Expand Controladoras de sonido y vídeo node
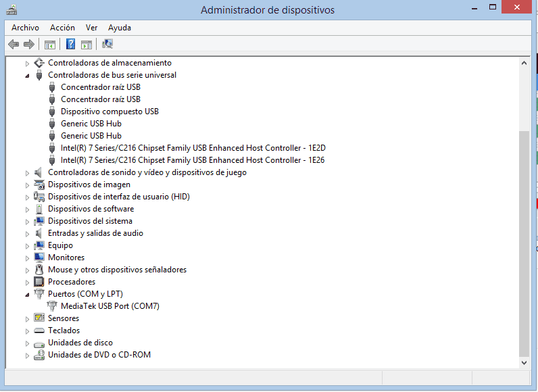 tap(27, 173)
